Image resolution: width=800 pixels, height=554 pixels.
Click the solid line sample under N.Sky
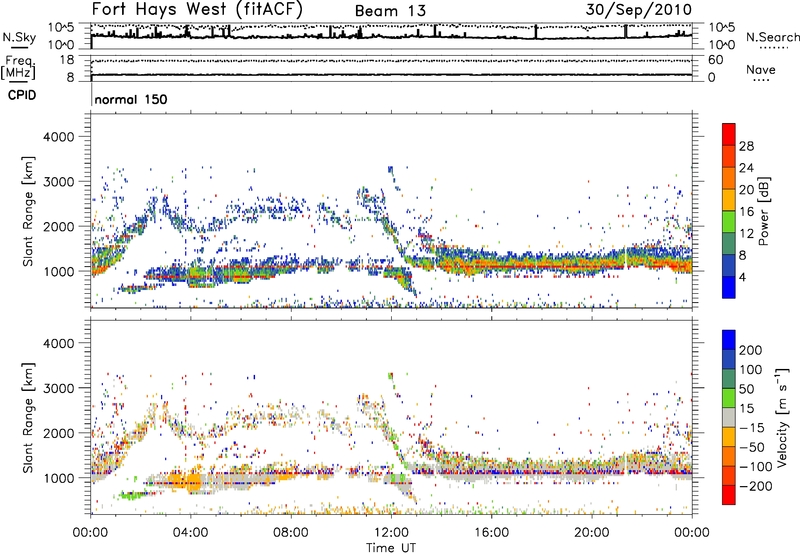(19, 48)
